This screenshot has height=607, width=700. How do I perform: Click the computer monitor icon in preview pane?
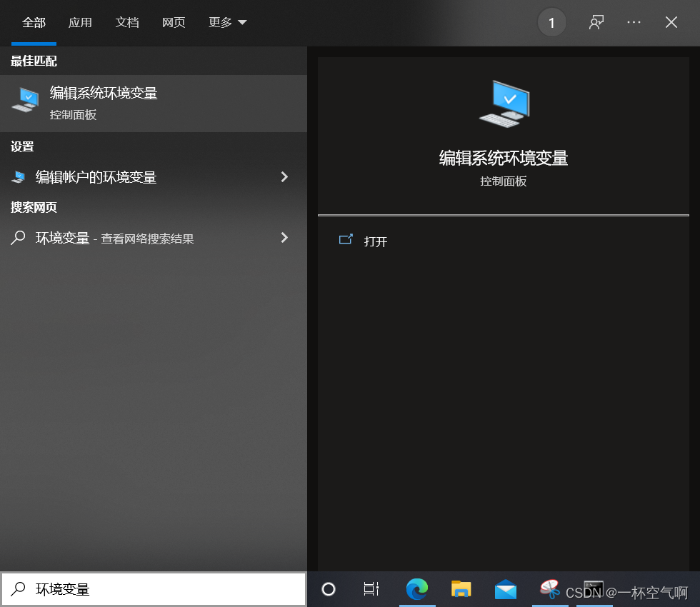pyautogui.click(x=504, y=102)
